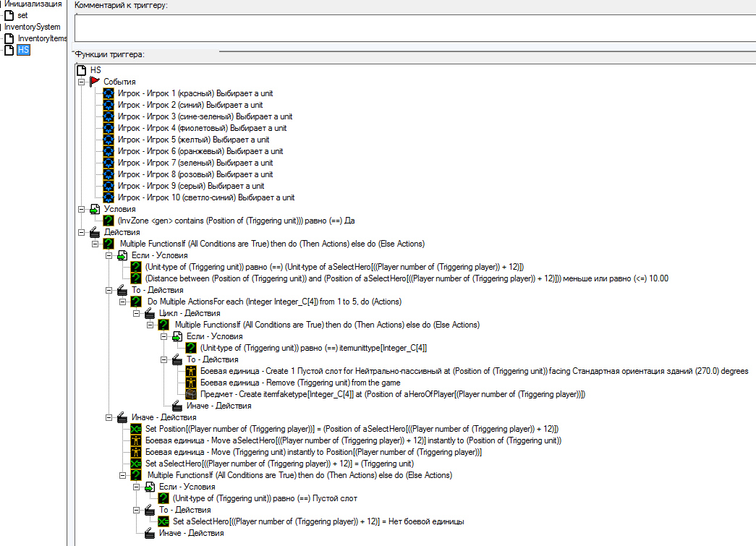The width and height of the screenshot is (756, 546).
Task: Click icon of Игрок 2 (синий) event
Action: point(109,105)
